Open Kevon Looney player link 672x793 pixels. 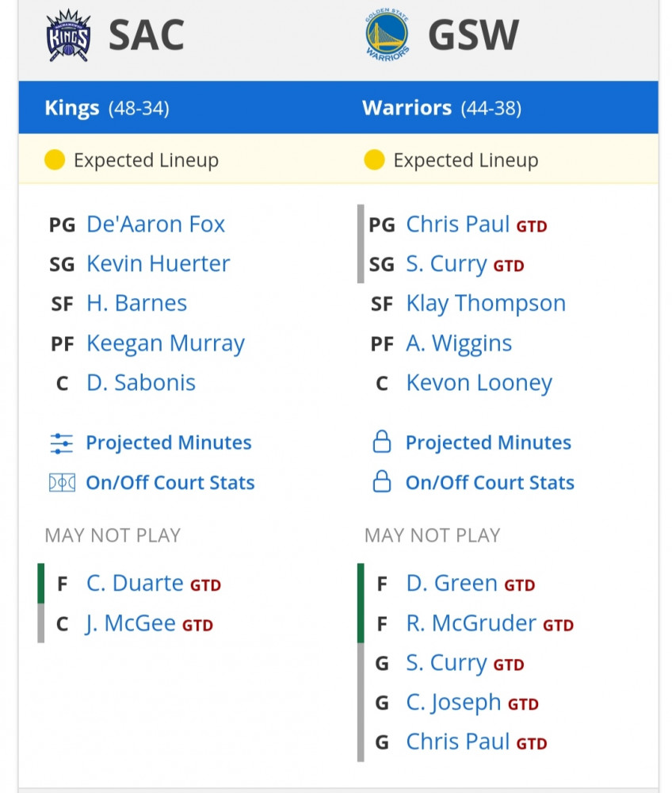479,383
